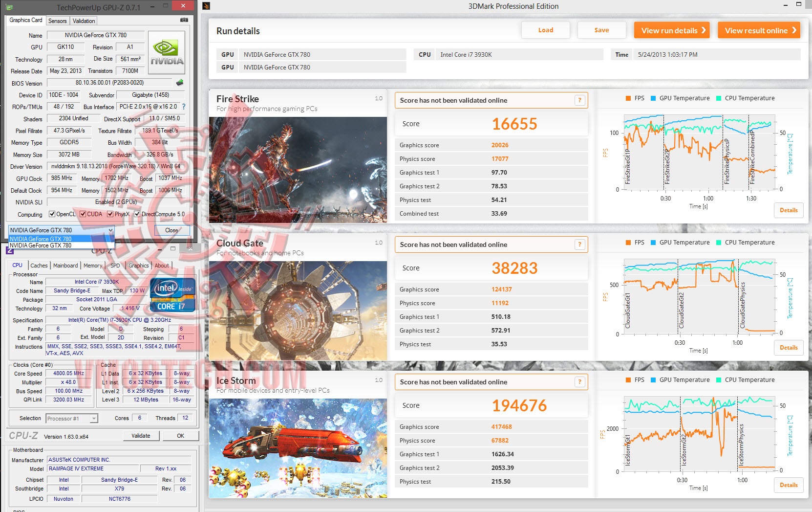812x512 pixels.
Task: Click the Ice Storm score 194676
Action: click(x=519, y=405)
